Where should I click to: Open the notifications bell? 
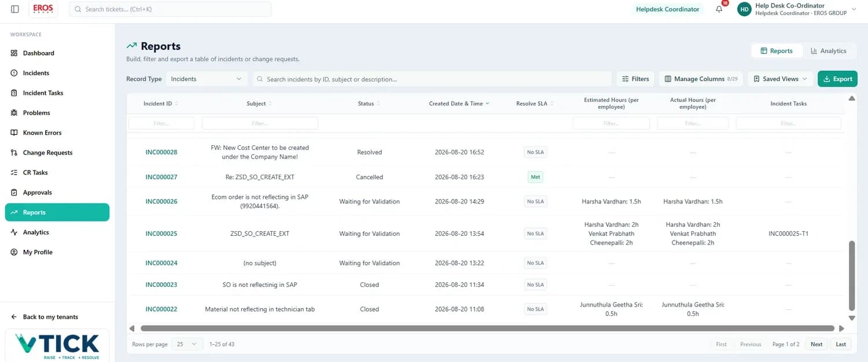tap(719, 9)
